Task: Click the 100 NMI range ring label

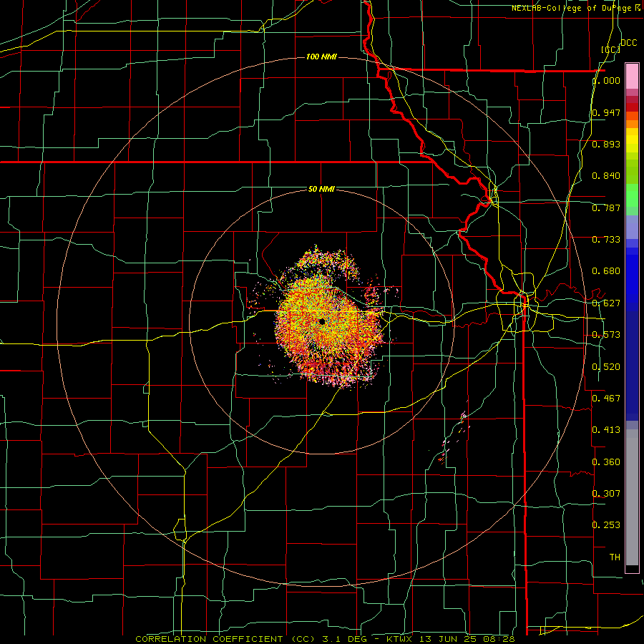Action: tap(321, 57)
